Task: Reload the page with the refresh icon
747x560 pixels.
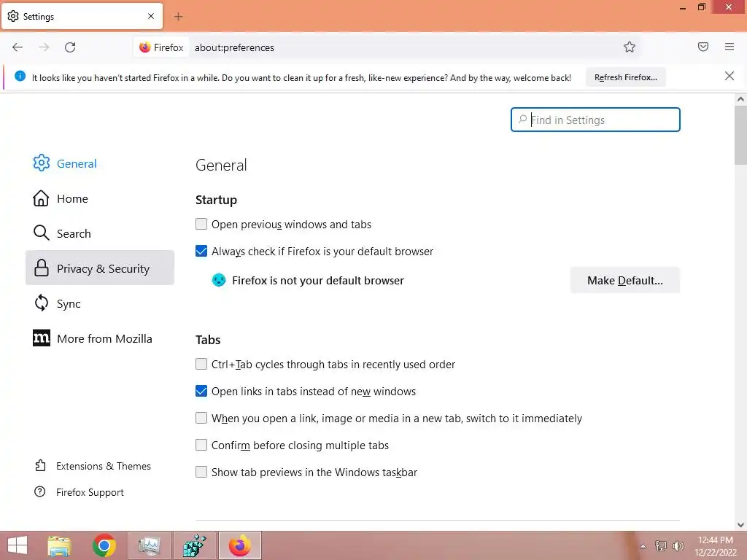Action: tap(70, 47)
